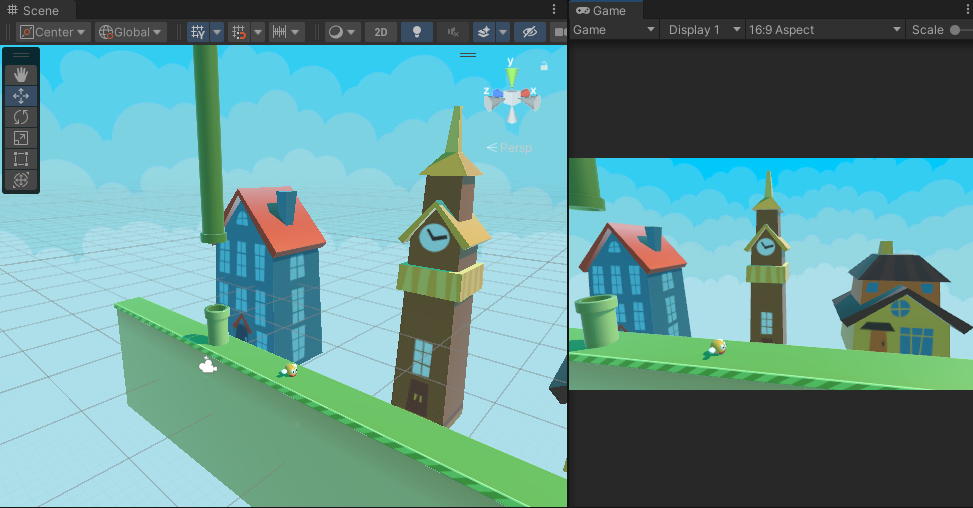Image resolution: width=973 pixels, height=508 pixels.
Task: Select the bird character in Scene view
Action: [290, 370]
